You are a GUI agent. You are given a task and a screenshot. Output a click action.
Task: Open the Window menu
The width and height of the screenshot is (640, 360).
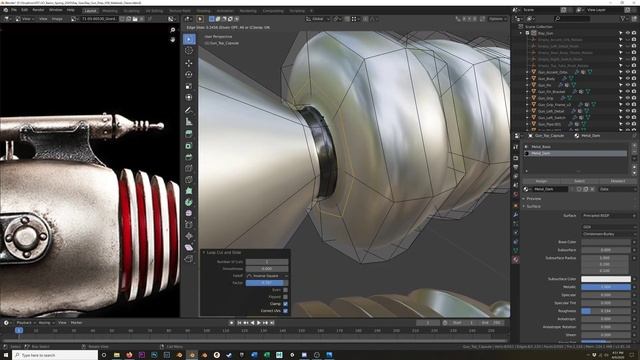[x=56, y=10]
